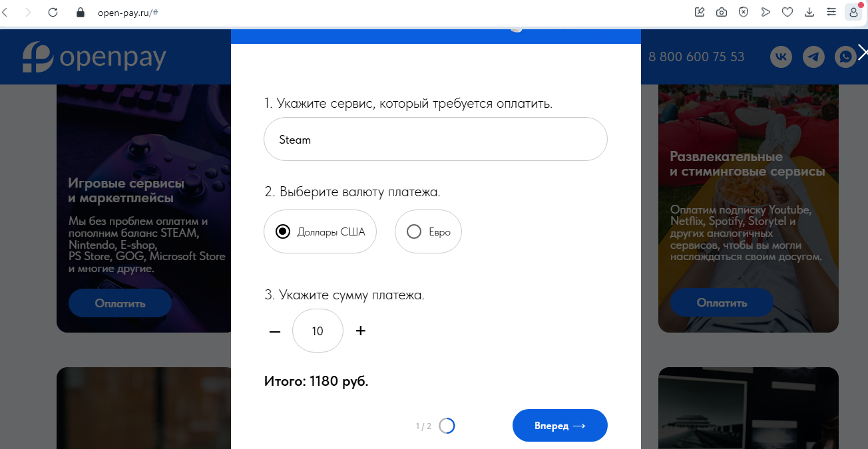Decrease payment amount with minus button
868x449 pixels.
[x=275, y=331]
